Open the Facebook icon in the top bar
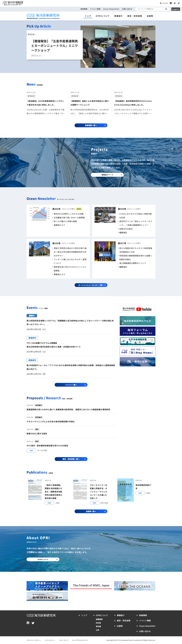182x644 pixels. point(171,3)
